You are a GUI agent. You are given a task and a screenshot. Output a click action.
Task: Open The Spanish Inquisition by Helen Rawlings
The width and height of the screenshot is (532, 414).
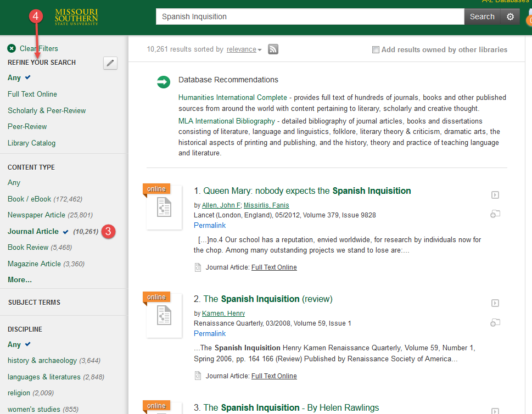(x=291, y=407)
